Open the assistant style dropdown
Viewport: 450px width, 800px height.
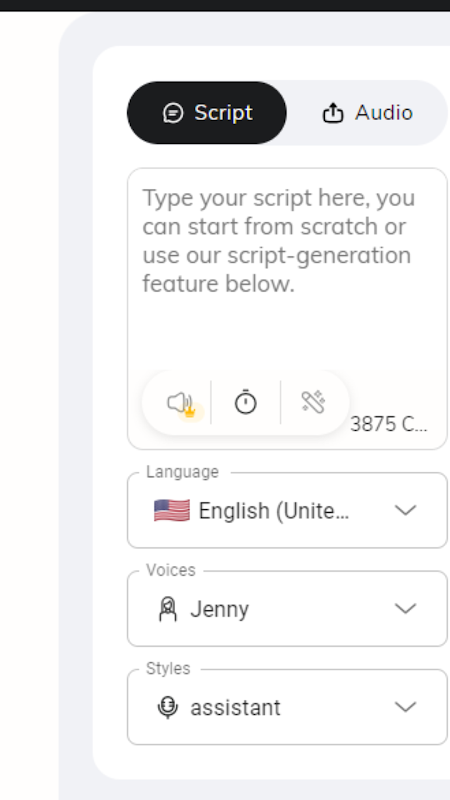click(x=287, y=707)
